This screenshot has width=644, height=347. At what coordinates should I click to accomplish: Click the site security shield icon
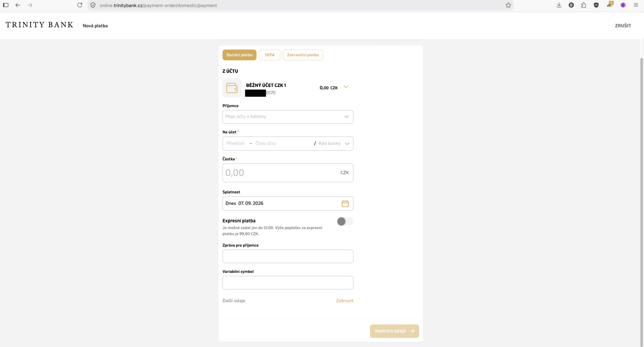93,5
